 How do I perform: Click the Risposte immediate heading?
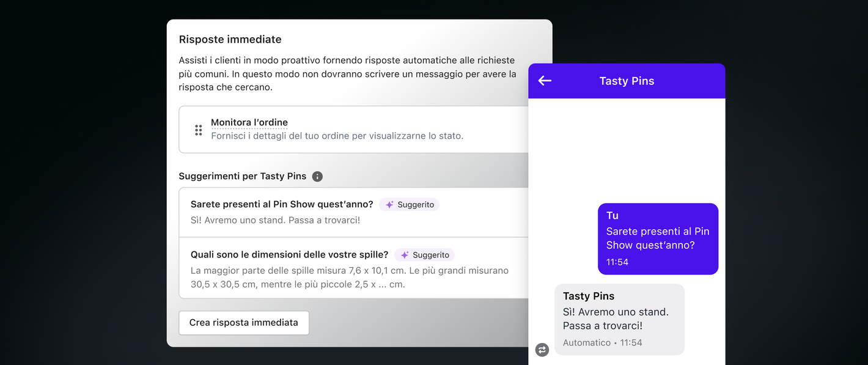click(x=230, y=39)
